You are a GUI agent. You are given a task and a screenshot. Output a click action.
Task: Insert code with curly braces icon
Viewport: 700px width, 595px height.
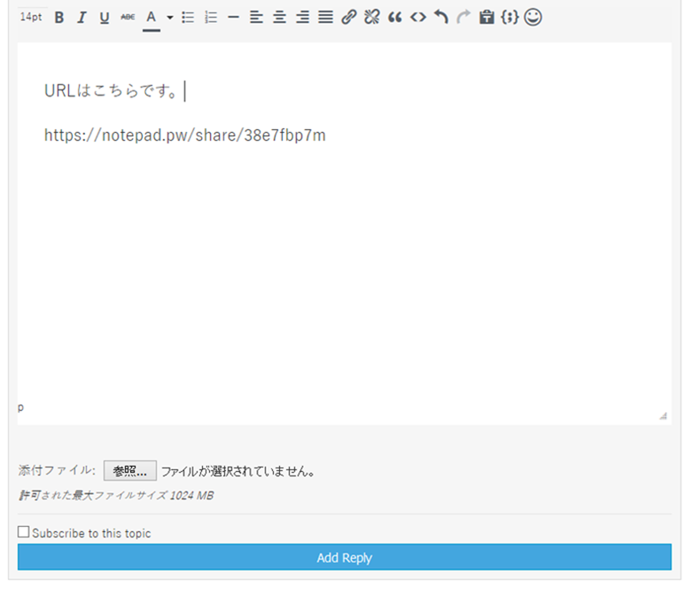[509, 18]
